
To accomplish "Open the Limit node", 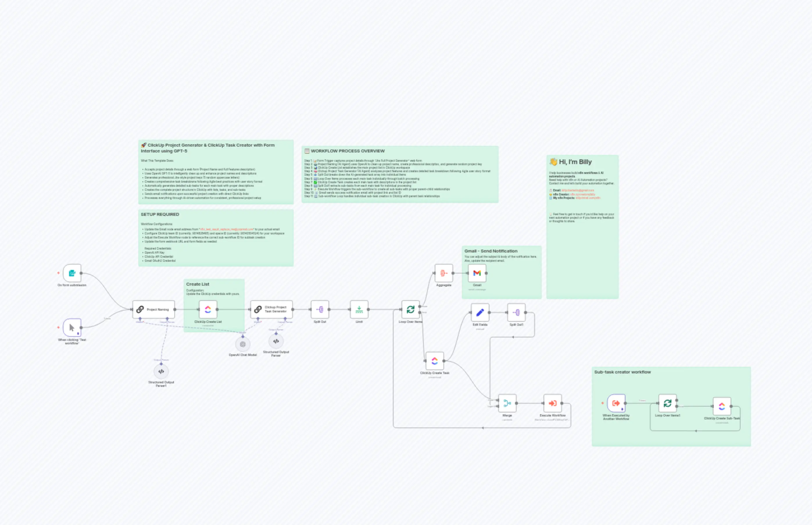I will click(359, 309).
